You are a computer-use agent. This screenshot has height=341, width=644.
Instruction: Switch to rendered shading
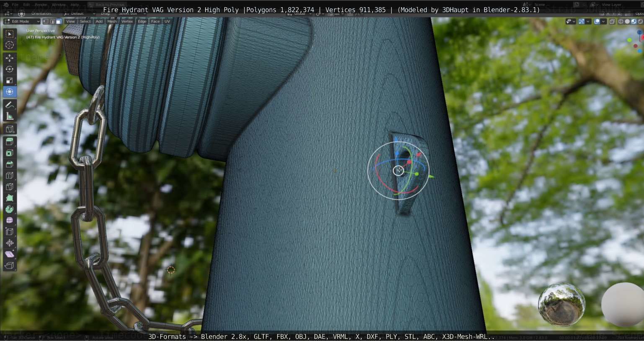tap(640, 21)
